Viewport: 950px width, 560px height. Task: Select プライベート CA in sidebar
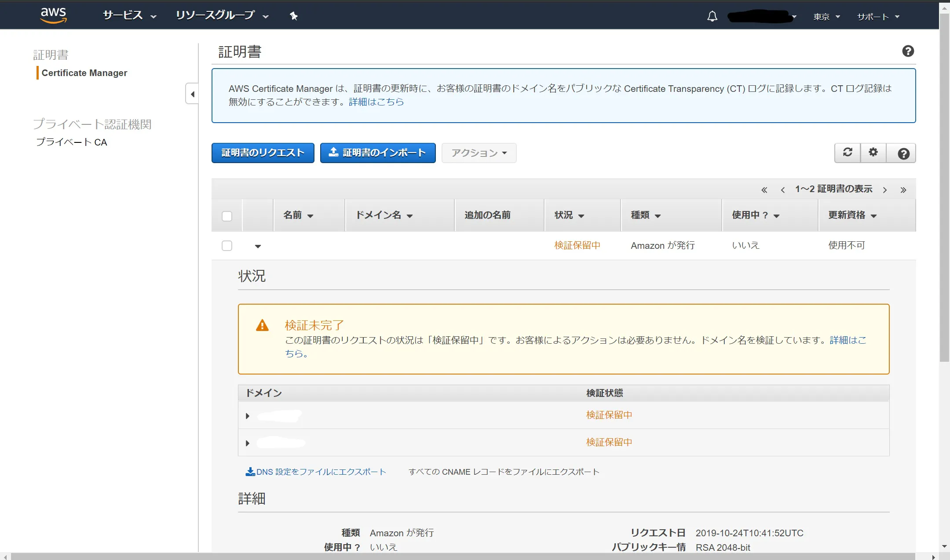pyautogui.click(x=72, y=142)
